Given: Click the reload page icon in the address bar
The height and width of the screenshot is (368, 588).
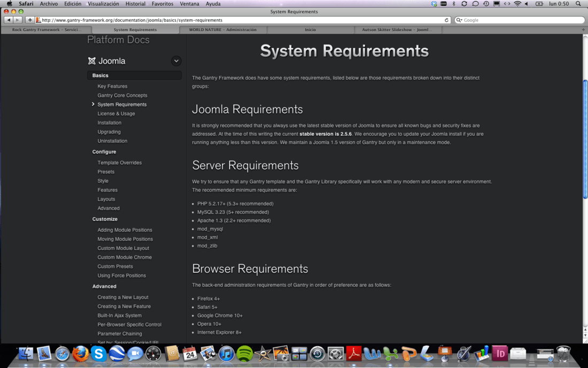Looking at the screenshot, I should tap(446, 20).
